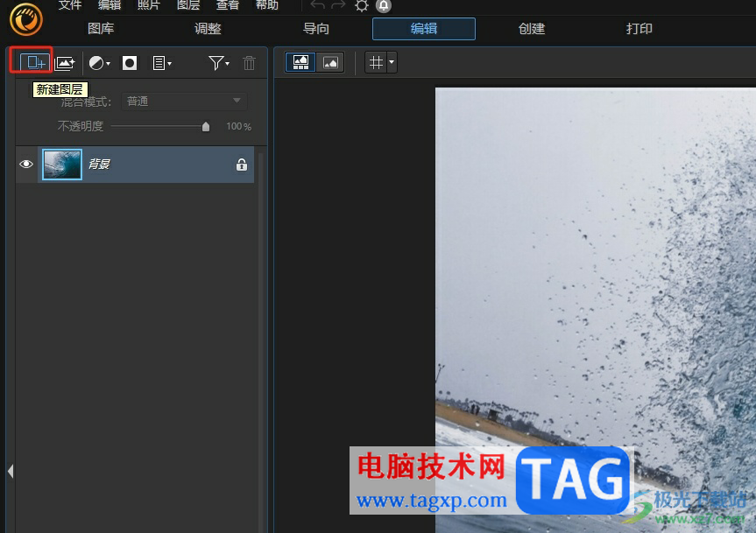Select the highlighted 编辑 module tab
This screenshot has width=756, height=533.
[424, 29]
